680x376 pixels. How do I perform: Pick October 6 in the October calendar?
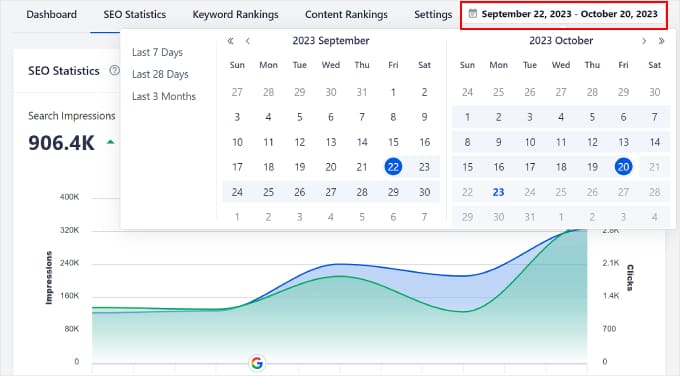(x=624, y=117)
